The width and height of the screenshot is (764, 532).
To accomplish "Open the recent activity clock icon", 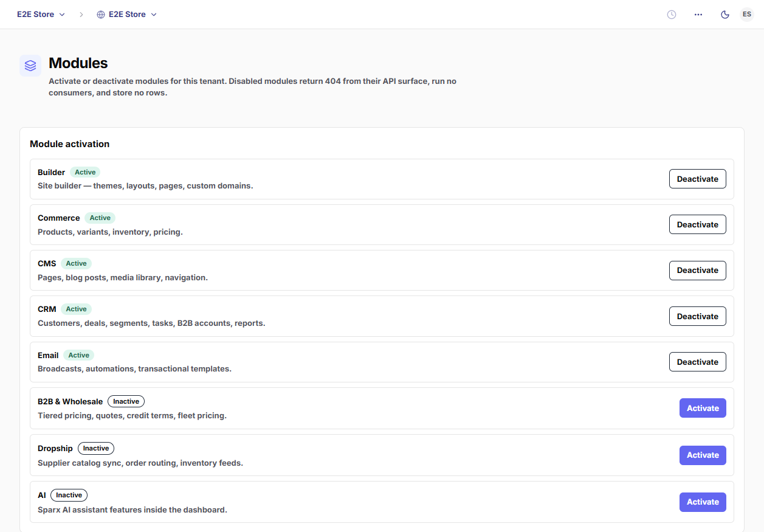I will click(672, 15).
